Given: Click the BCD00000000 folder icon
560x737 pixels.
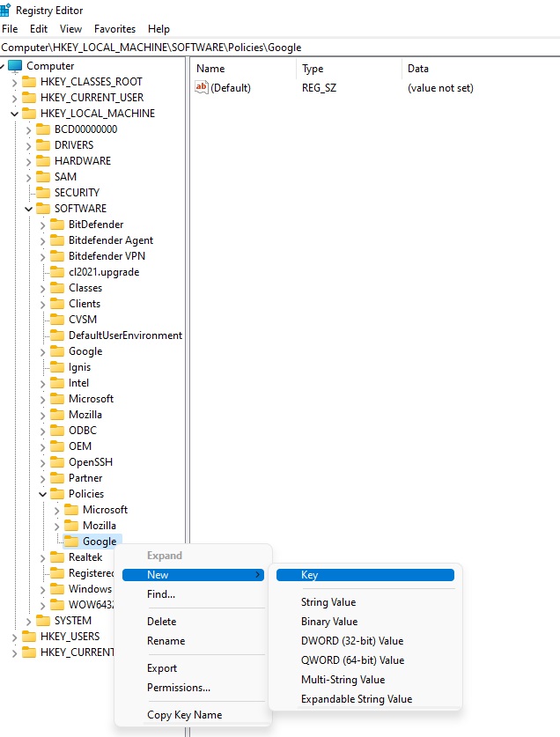Looking at the screenshot, I should [x=43, y=129].
